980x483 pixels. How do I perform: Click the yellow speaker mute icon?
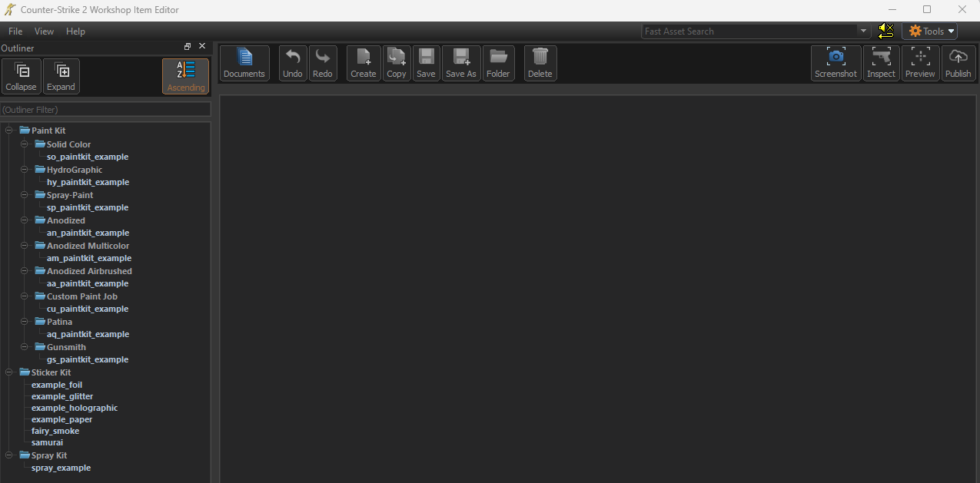[885, 31]
